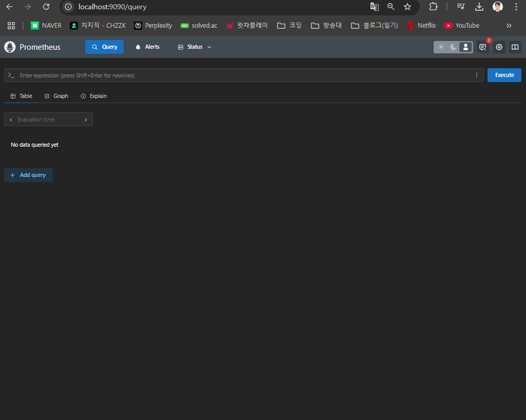This screenshot has width=526, height=420.
Task: Click the Execute button
Action: [504, 75]
